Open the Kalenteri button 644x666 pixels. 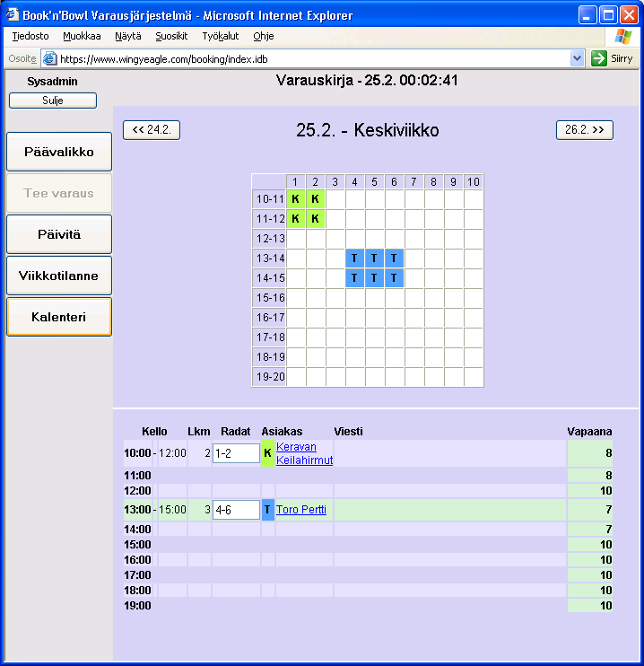pyautogui.click(x=59, y=317)
